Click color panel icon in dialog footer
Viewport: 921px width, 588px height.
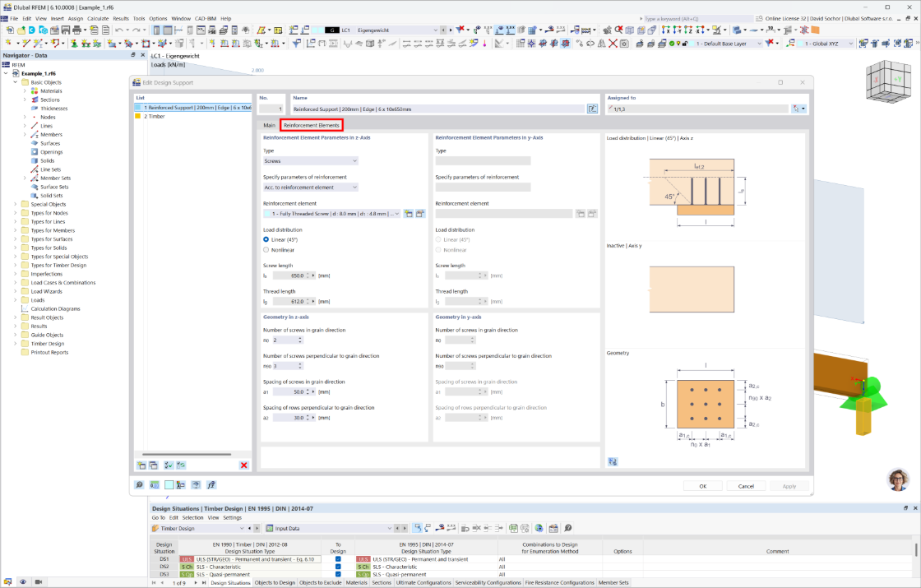click(169, 484)
